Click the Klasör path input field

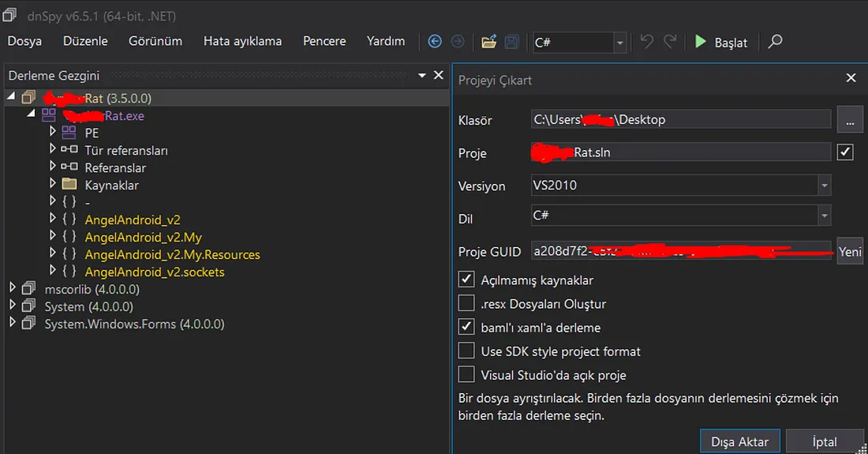click(681, 119)
